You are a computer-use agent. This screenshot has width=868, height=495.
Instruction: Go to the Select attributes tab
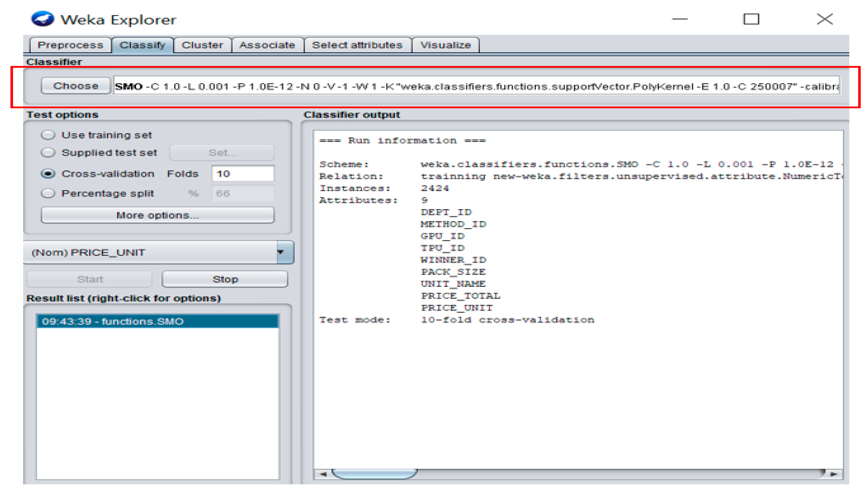[x=357, y=45]
